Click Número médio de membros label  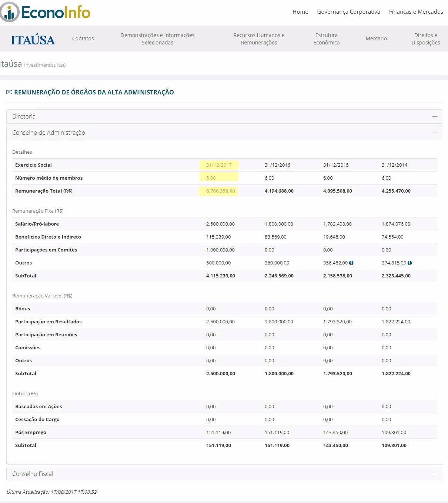coord(49,178)
